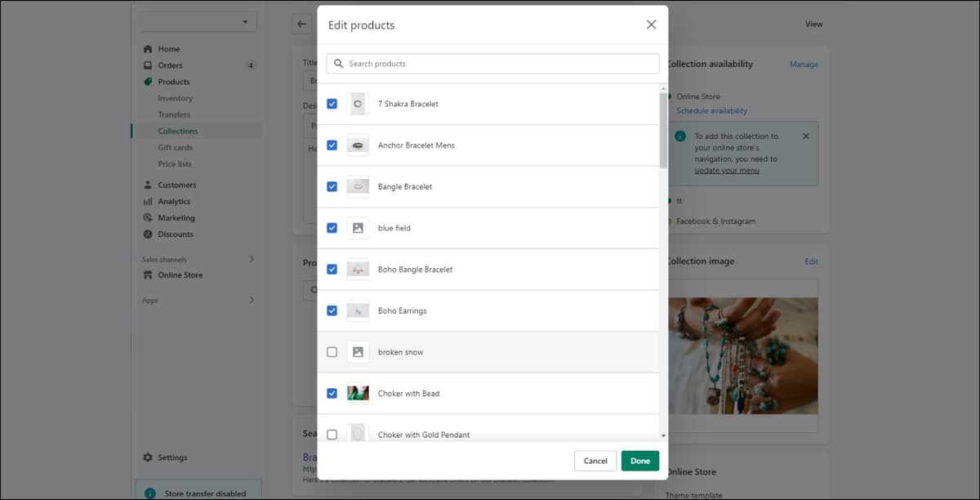The image size is (980, 500).
Task: Click the Boho Earrings product name
Action: click(402, 310)
